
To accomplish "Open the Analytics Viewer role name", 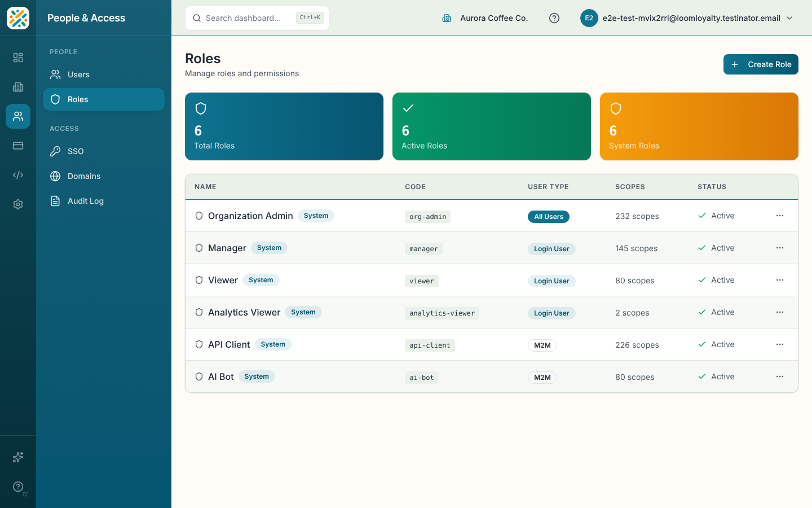I will (244, 312).
